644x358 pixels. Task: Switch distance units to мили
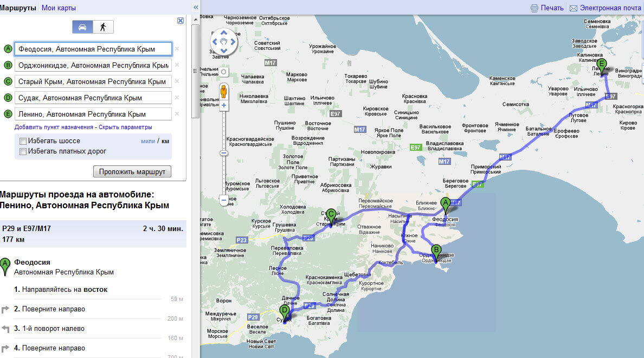147,141
